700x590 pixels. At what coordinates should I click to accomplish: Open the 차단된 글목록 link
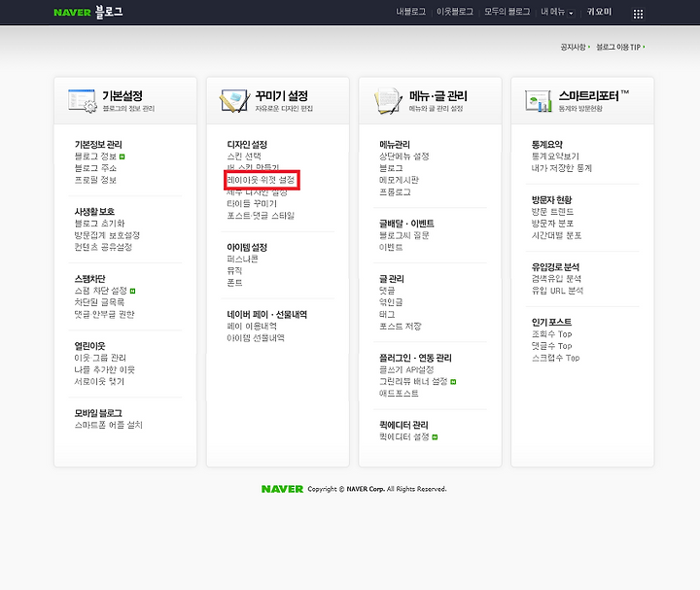99,302
